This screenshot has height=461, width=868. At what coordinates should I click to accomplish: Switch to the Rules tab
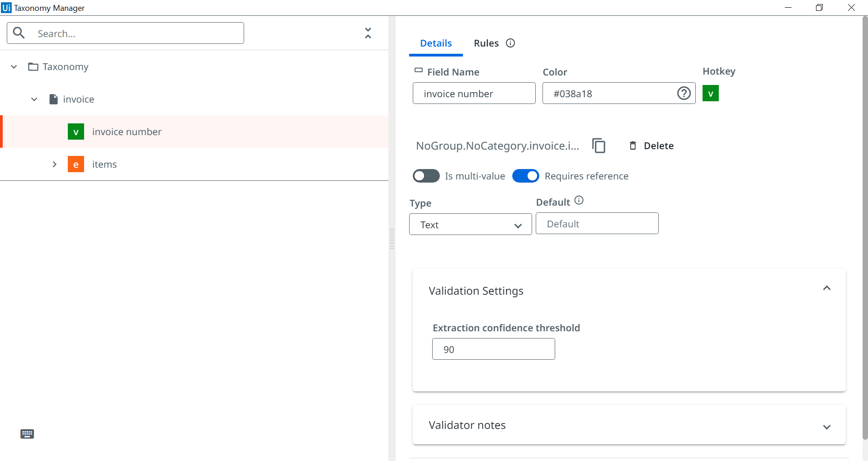(486, 43)
